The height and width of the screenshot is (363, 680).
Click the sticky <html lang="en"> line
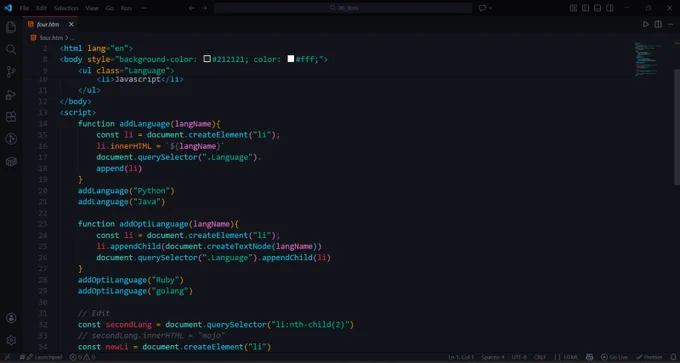coord(96,49)
